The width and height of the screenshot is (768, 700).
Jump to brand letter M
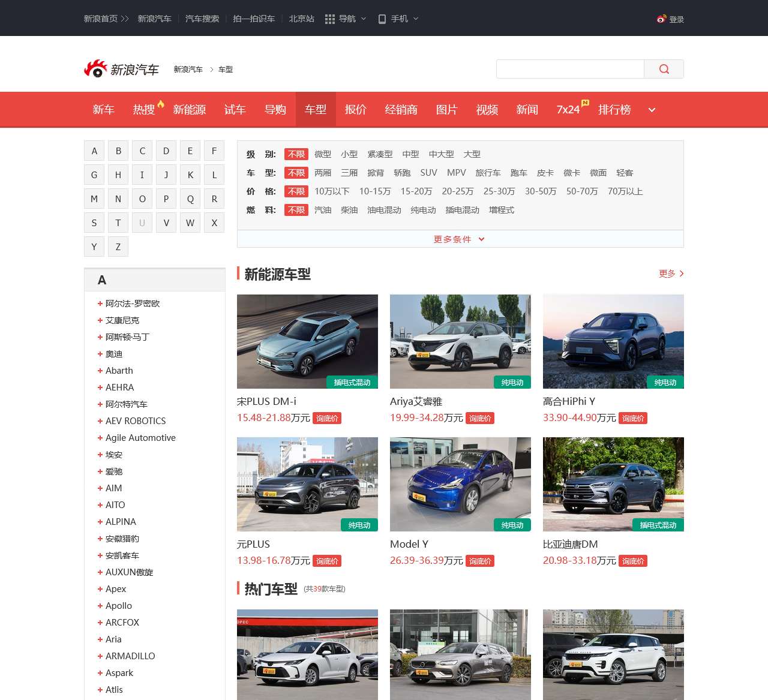click(94, 199)
